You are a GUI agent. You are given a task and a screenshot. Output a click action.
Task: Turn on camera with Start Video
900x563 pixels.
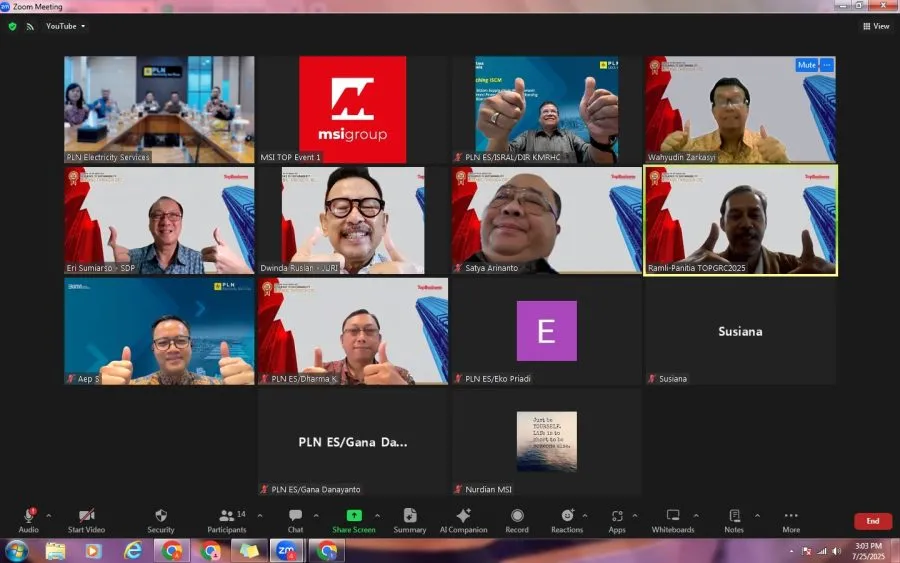point(89,518)
